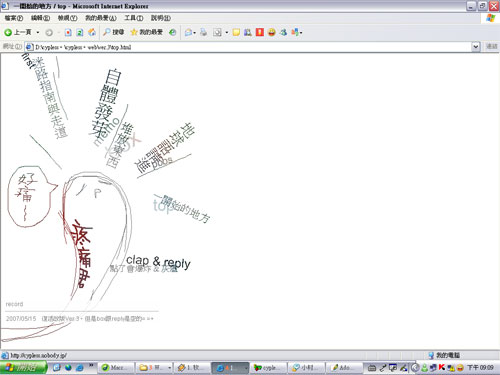Open the Search magnifier button
500x375 pixels.
click(114, 32)
